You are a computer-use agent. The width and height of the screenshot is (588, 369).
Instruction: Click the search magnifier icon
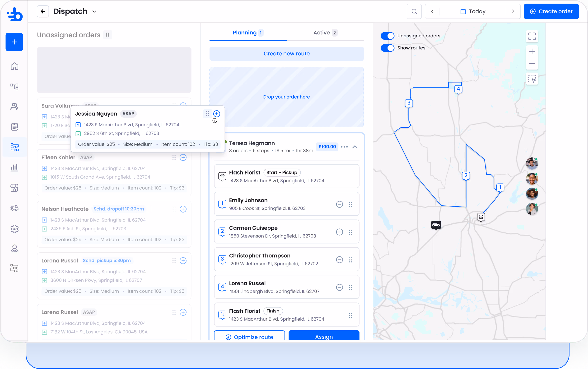click(414, 11)
